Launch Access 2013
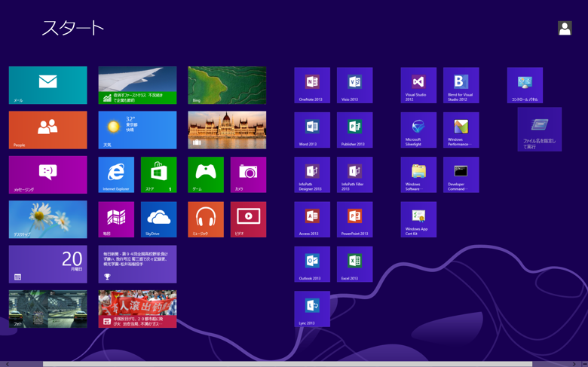Image resolution: width=588 pixels, height=367 pixels. [x=312, y=220]
